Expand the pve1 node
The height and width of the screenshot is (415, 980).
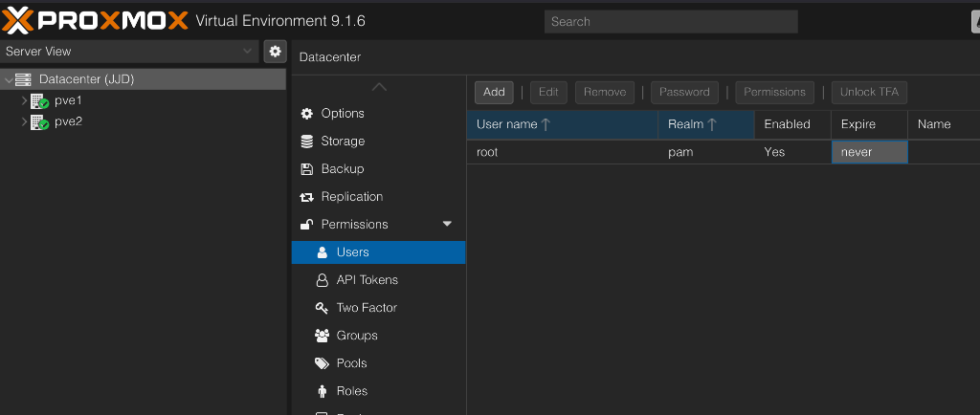pyautogui.click(x=24, y=100)
